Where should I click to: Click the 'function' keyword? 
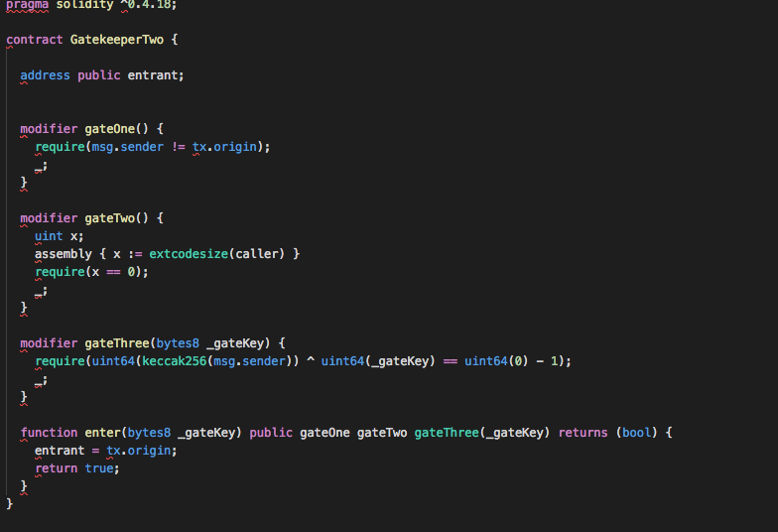click(49, 433)
